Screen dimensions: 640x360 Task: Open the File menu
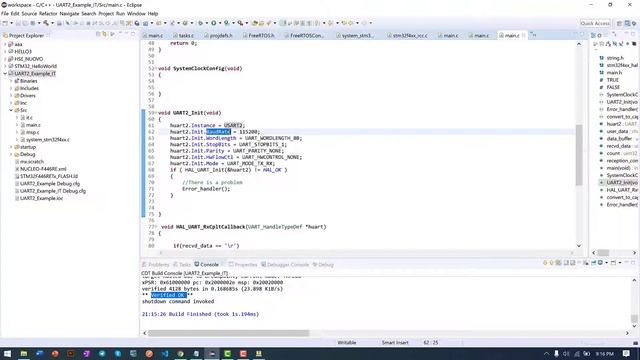click(4, 13)
